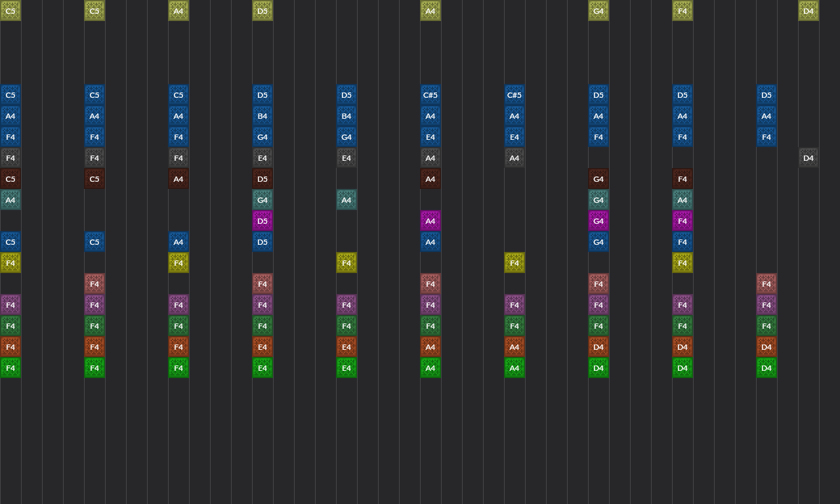Image resolution: width=840 pixels, height=504 pixels.
Task: Select the olive D5 note in top row
Action: [x=262, y=11]
